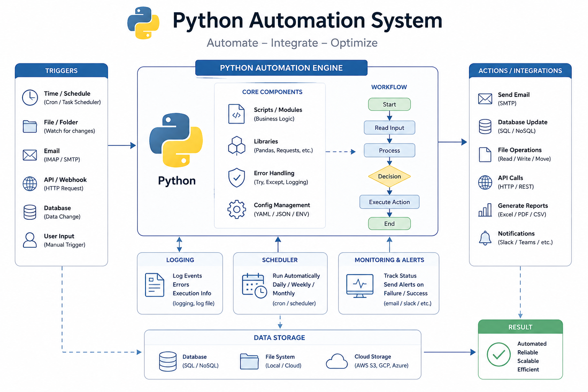Select the Read Input workflow step
The width and height of the screenshot is (588, 392).
coord(389,128)
